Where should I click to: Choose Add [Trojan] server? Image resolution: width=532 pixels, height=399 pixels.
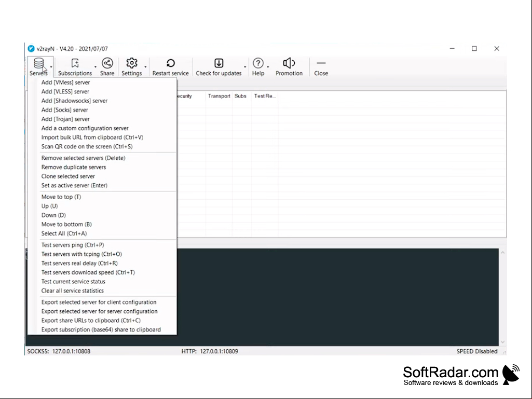(102, 119)
